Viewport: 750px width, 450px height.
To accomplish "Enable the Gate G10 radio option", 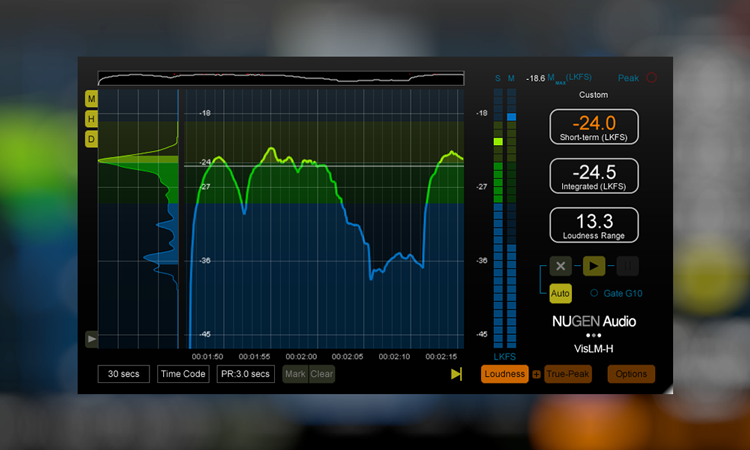I will coord(594,293).
